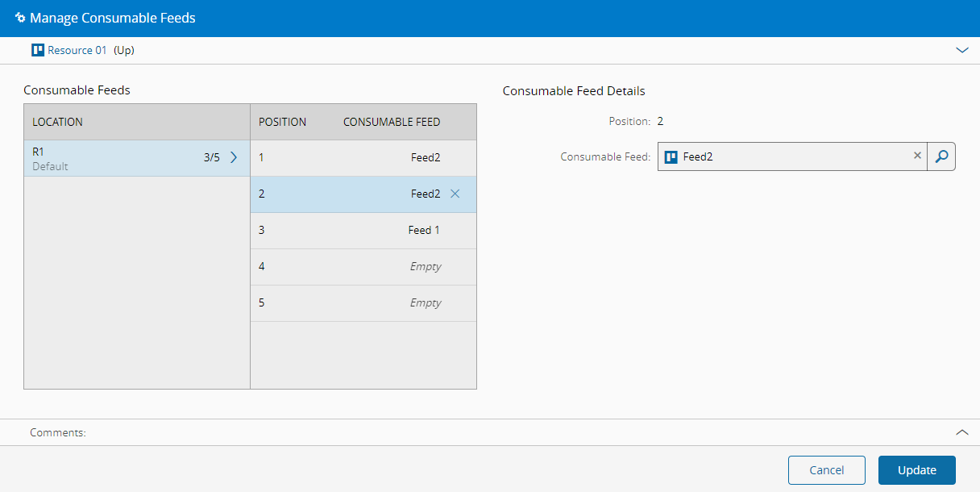This screenshot has width=980, height=492.
Task: Select empty position 4 row
Action: click(363, 267)
